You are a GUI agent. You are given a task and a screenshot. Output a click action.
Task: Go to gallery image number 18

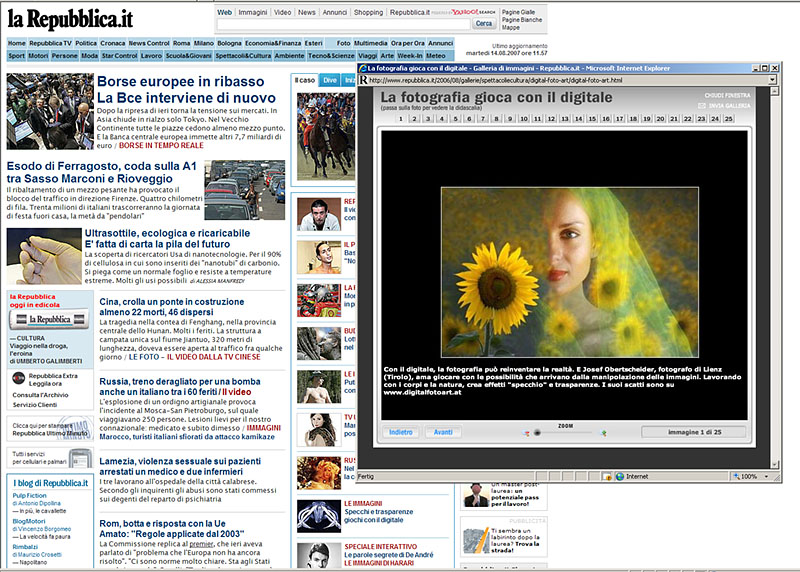(x=633, y=118)
